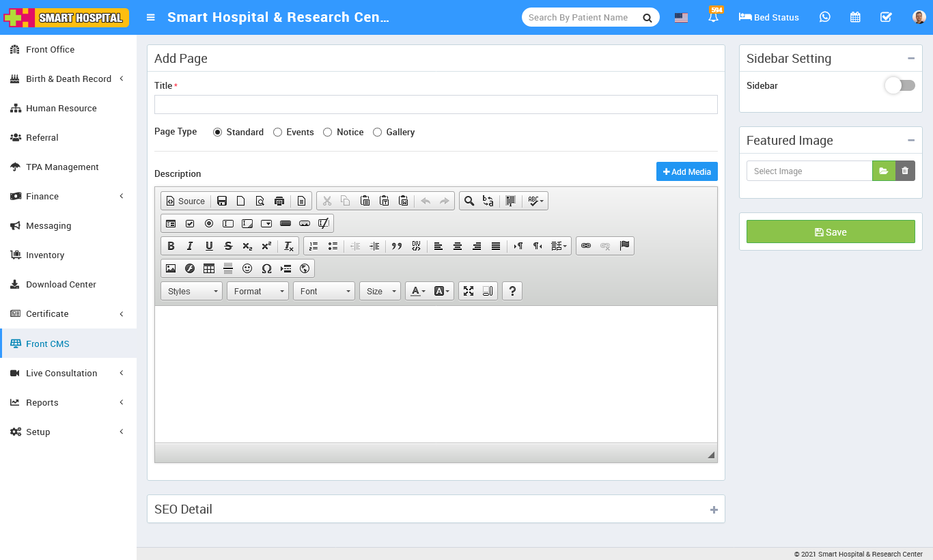This screenshot has height=560, width=933.
Task: Click the Maximize editor icon
Action: click(468, 290)
